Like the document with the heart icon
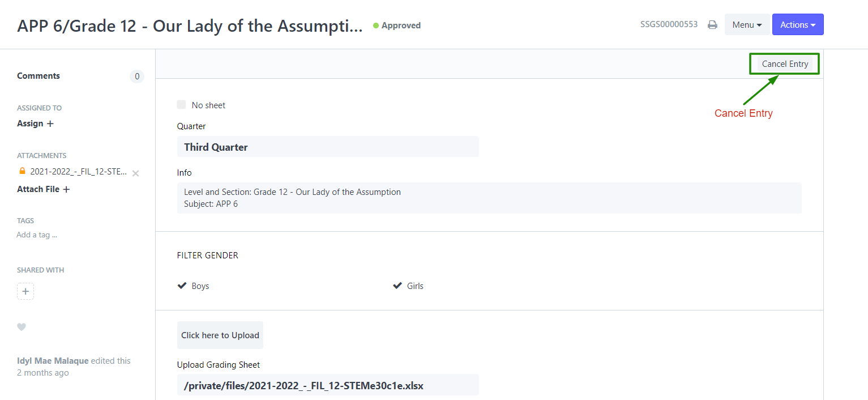Viewport: 868px width, 400px height. [x=22, y=327]
